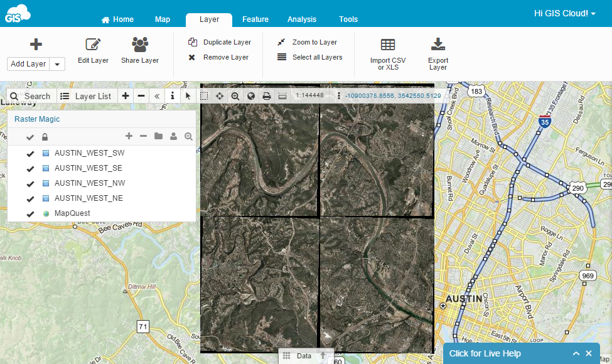The image size is (612, 364).
Task: Toggle the Layer List panel
Action: tap(86, 97)
